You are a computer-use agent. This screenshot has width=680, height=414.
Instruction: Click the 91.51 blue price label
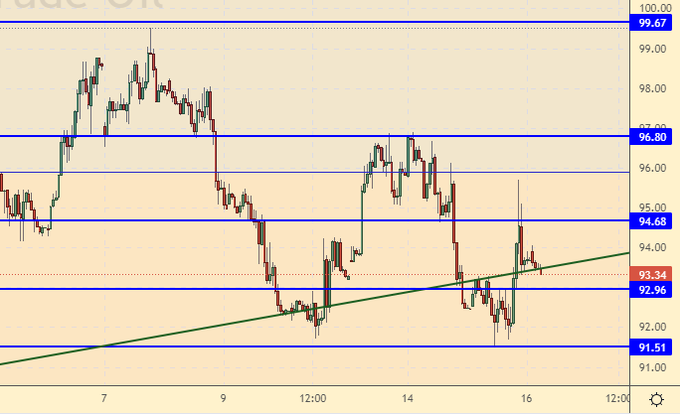pos(654,347)
